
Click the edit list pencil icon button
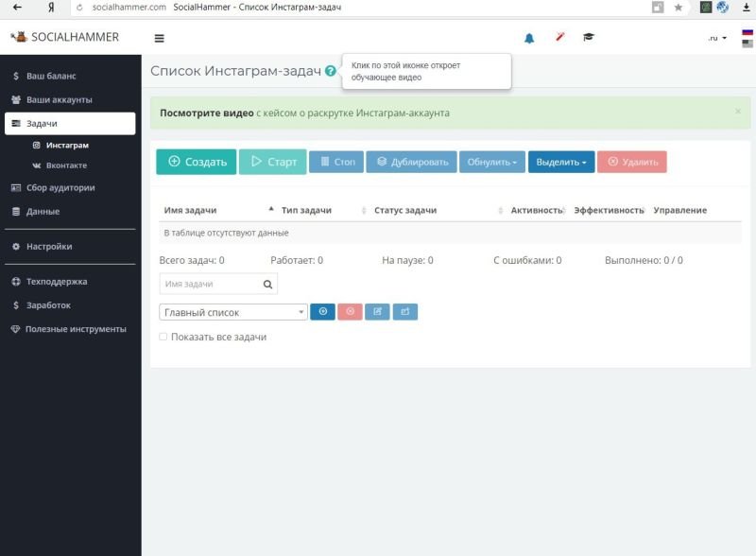[x=377, y=311]
